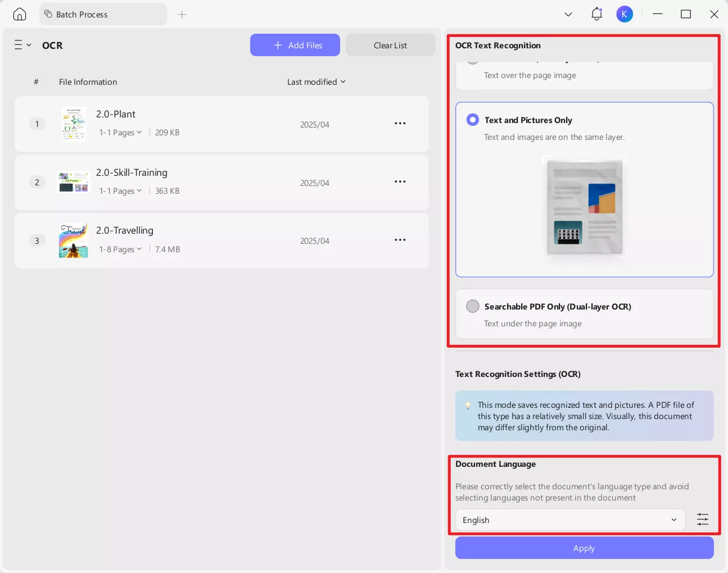Click row number 3 badge

[37, 240]
